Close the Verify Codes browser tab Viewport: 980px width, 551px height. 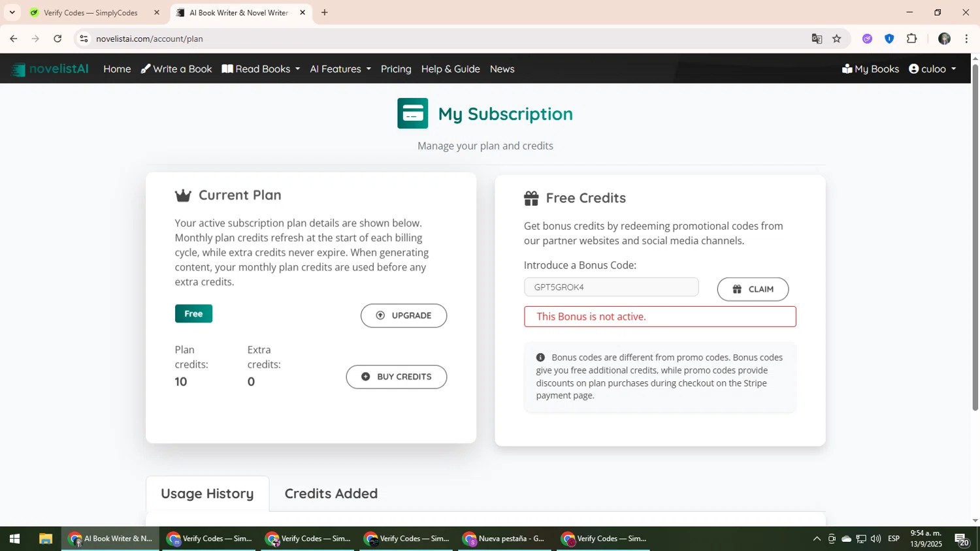pyautogui.click(x=157, y=12)
